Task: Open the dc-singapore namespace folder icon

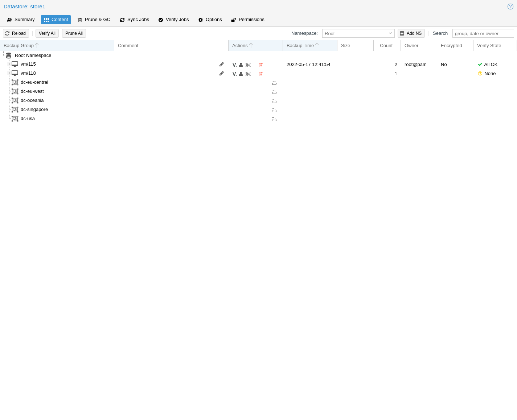Action: (274, 110)
